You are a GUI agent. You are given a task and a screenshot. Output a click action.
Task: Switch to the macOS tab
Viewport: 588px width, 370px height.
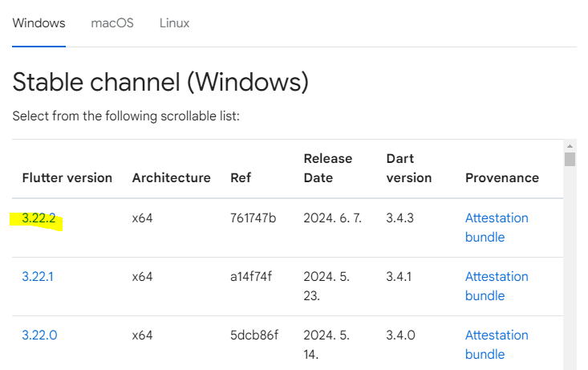pyautogui.click(x=112, y=23)
